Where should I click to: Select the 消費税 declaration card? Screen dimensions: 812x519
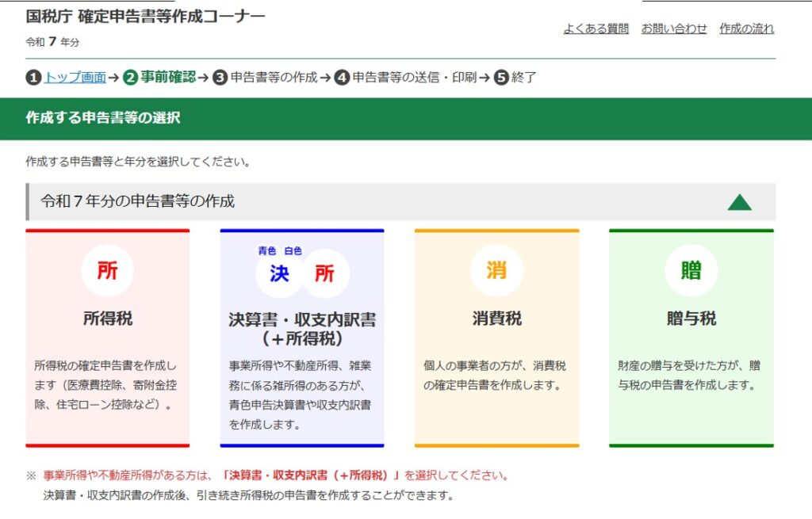point(497,337)
